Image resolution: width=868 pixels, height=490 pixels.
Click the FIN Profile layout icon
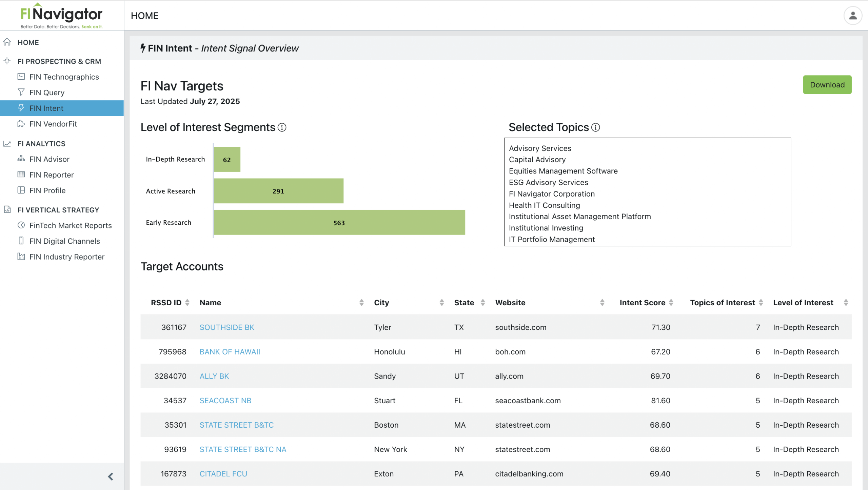pos(21,190)
